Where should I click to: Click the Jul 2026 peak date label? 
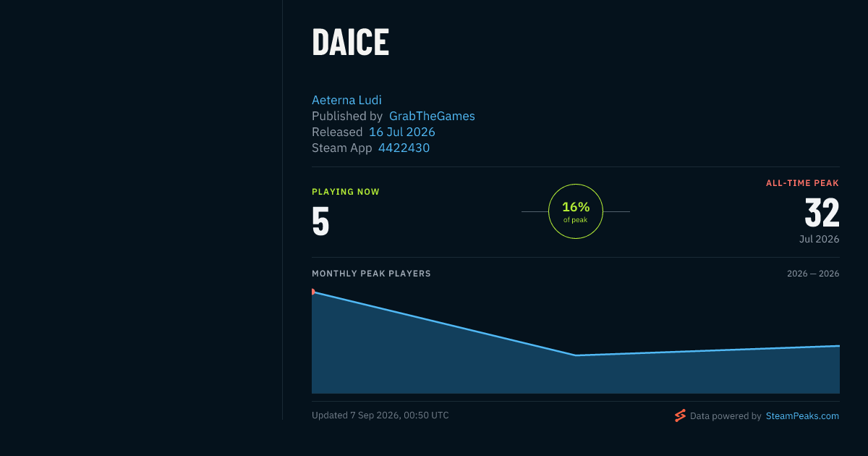point(820,239)
